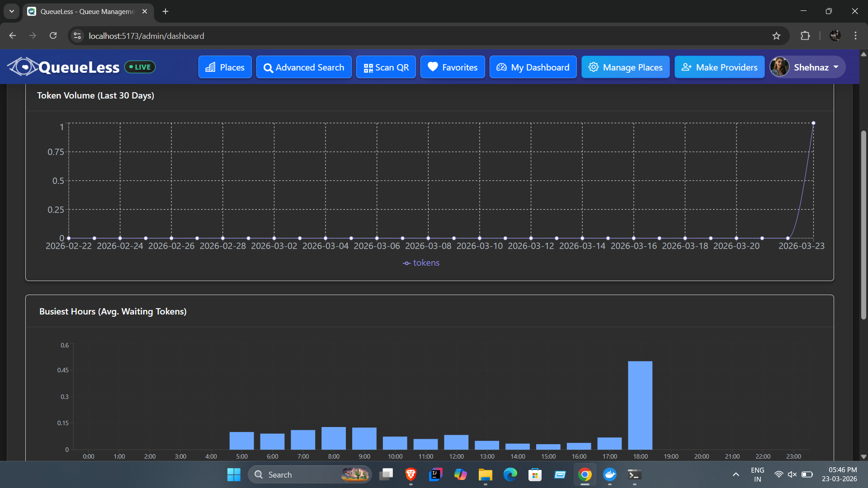Screen dimensions: 868x488
Task: Click the muted volume icon
Action: [792, 474]
